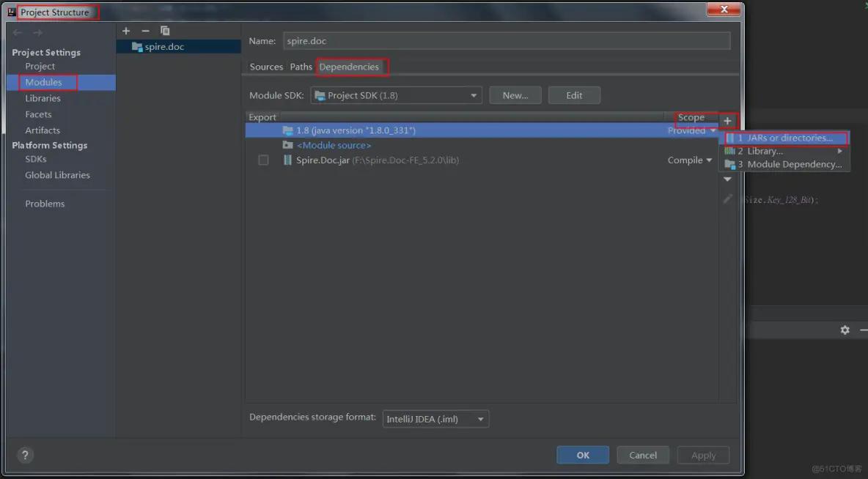Viewport: 868px width, 479px height.
Task: Open Project settings section
Action: pyautogui.click(x=40, y=66)
